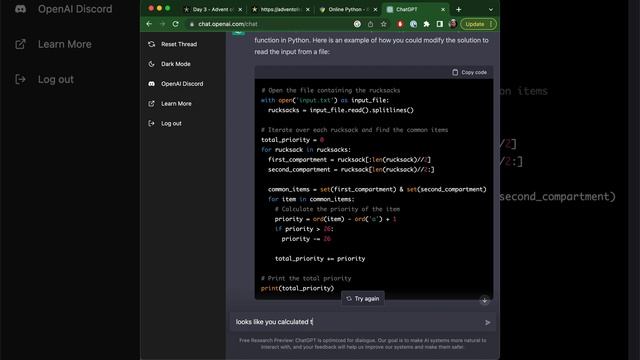Click the red extension icon in the toolbar
Viewport: 640px width, 360px height.
(400, 24)
